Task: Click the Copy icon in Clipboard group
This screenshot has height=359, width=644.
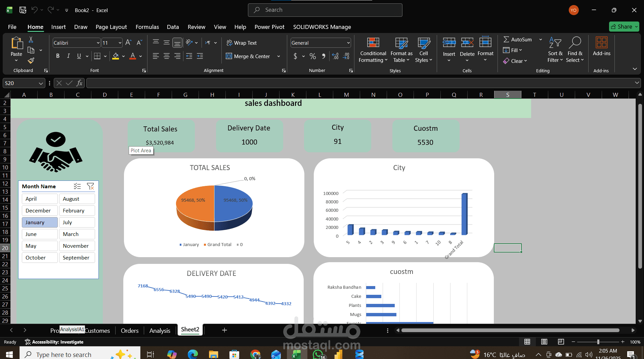Action: tap(31, 50)
